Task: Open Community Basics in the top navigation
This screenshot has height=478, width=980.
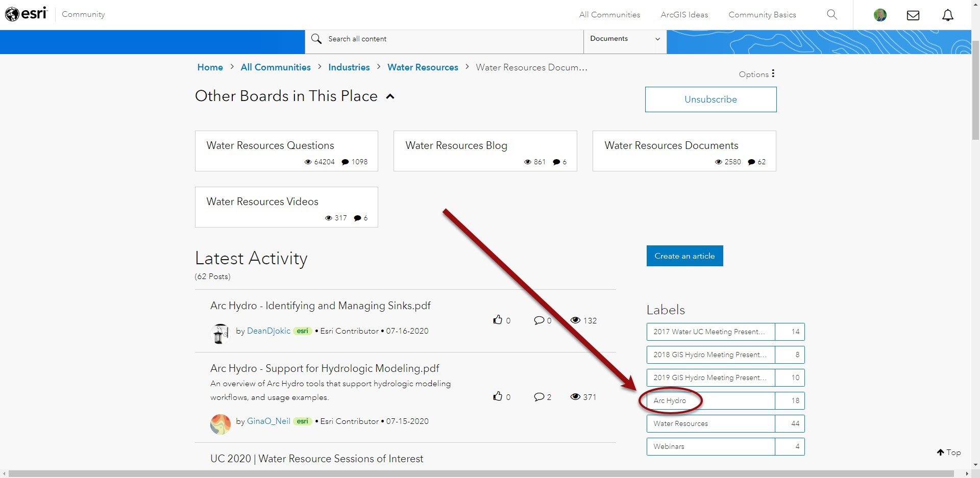Action: coord(762,15)
